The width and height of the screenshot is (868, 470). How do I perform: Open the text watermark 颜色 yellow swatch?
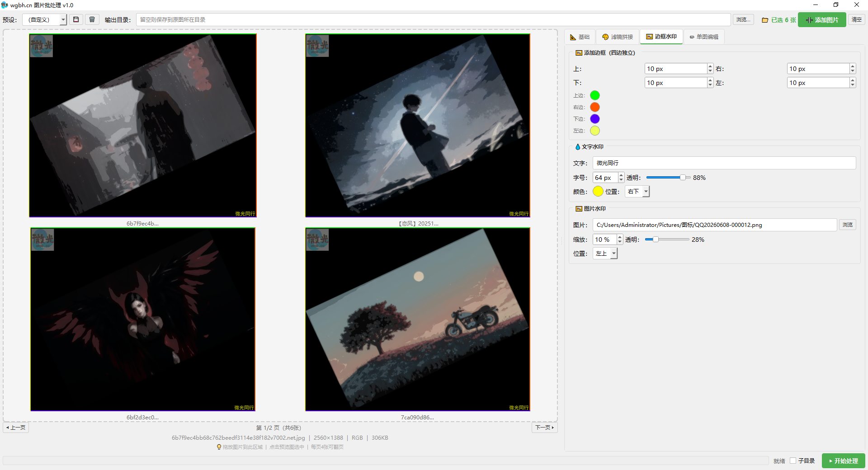[598, 191]
